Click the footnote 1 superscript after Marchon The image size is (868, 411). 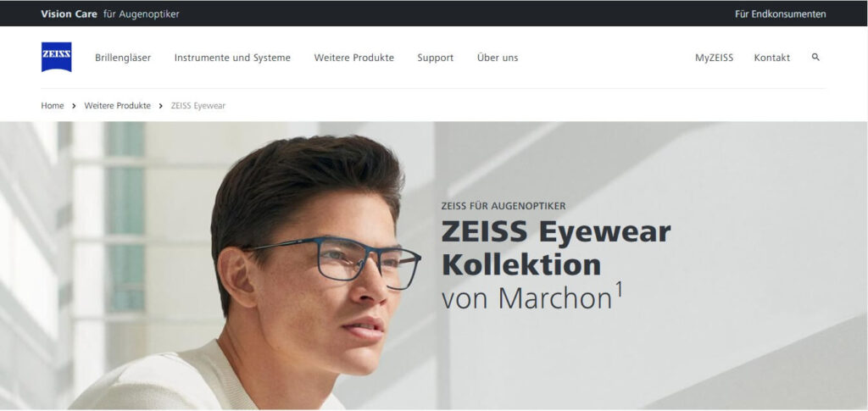coord(619,289)
